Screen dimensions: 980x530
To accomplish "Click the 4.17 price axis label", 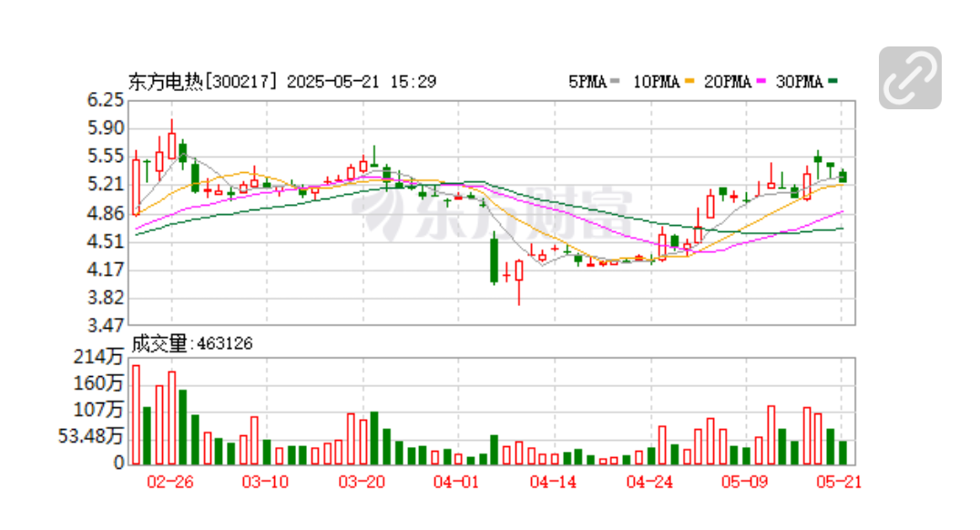I will [105, 270].
